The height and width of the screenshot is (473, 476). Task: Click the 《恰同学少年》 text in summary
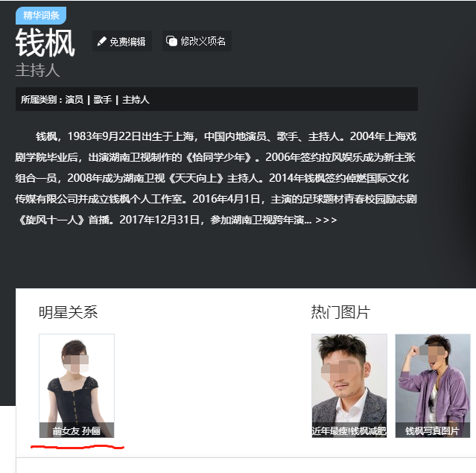219,157
